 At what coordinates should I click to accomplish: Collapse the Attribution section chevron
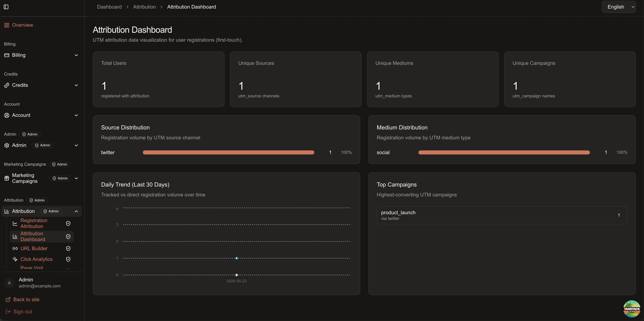[x=76, y=211]
